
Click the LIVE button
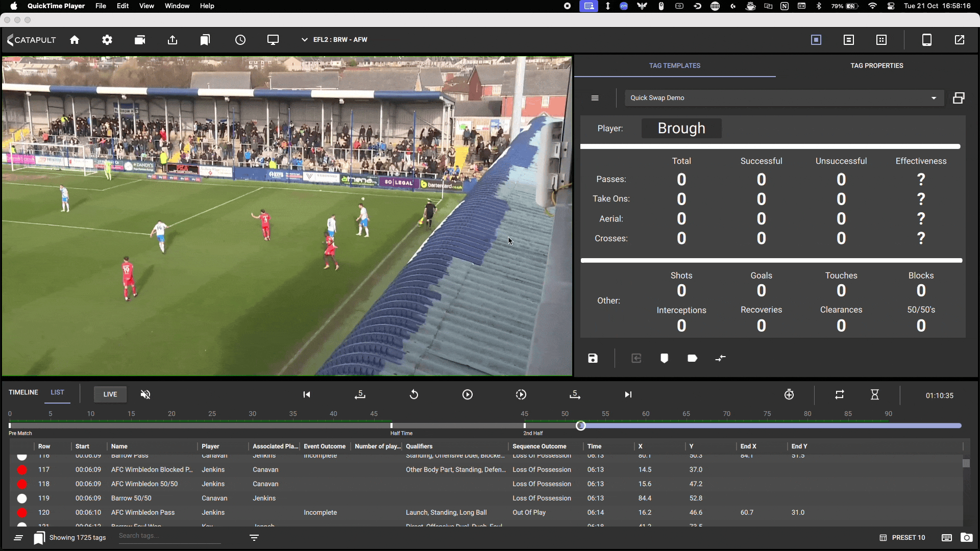click(x=110, y=394)
